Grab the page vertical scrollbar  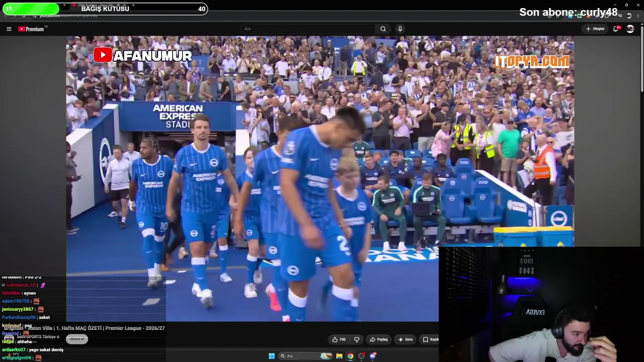(641, 60)
